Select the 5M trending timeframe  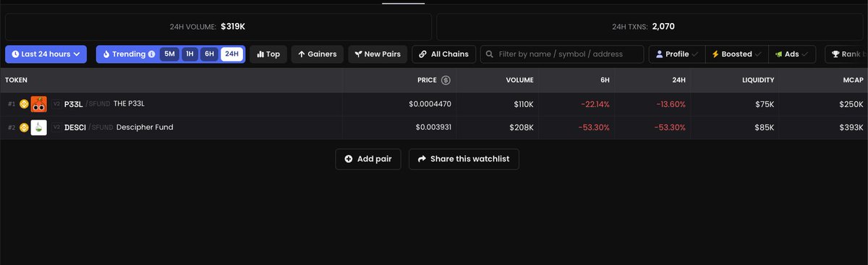click(x=169, y=54)
